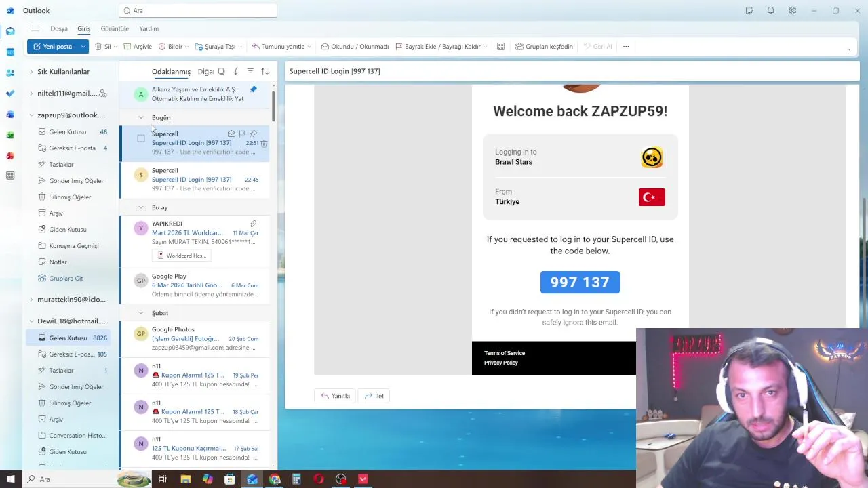Collapse the Şubat group

[x=141, y=313]
